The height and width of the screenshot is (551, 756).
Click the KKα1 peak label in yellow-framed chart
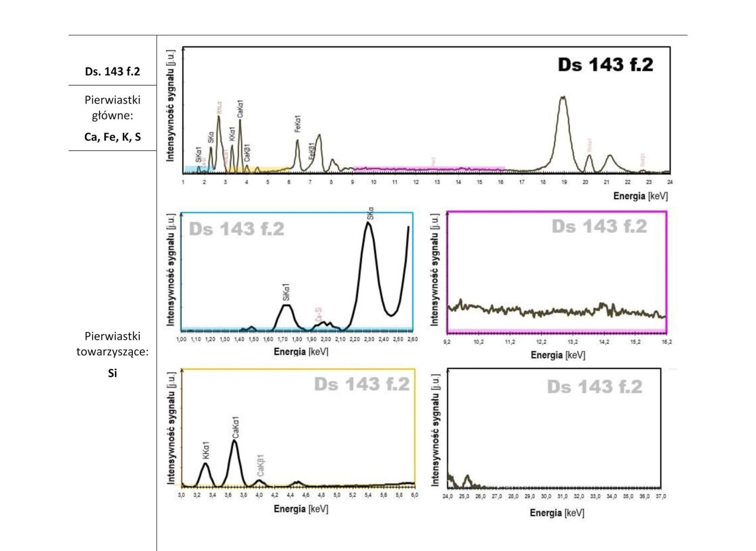tap(206, 451)
